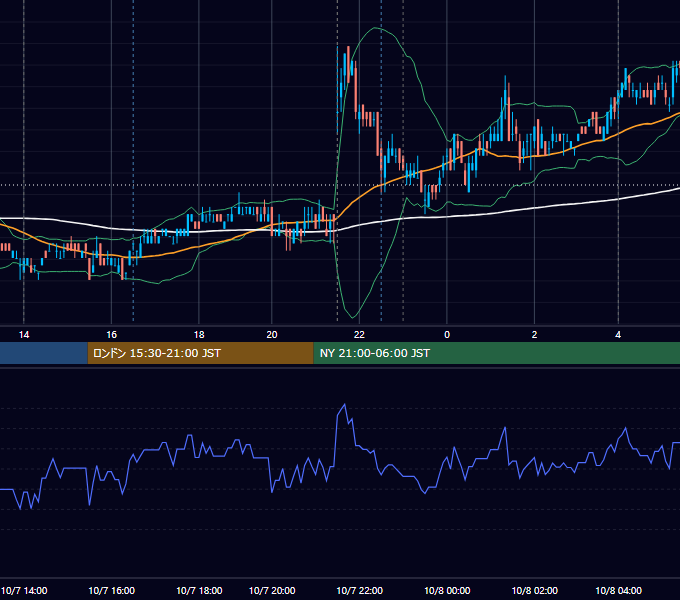680x600 pixels.
Task: Click the 10/7 22:00 timestamp label
Action: tap(360, 590)
